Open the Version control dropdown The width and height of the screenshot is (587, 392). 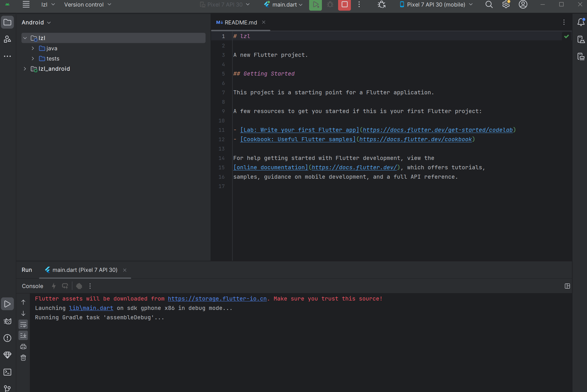[88, 5]
